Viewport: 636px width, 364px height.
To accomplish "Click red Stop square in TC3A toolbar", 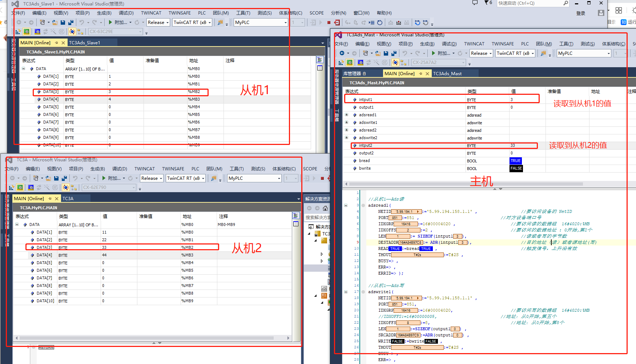I will (322, 178).
